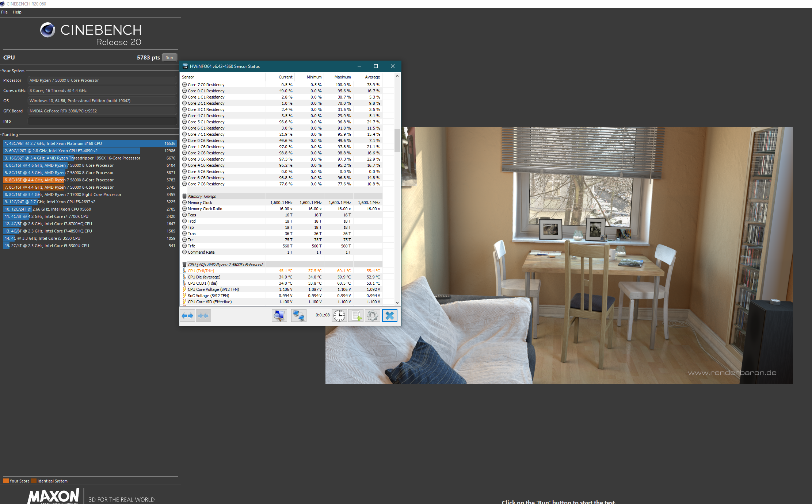Click the blue X close sensors button
Image resolution: width=812 pixels, height=504 pixels.
(390, 316)
